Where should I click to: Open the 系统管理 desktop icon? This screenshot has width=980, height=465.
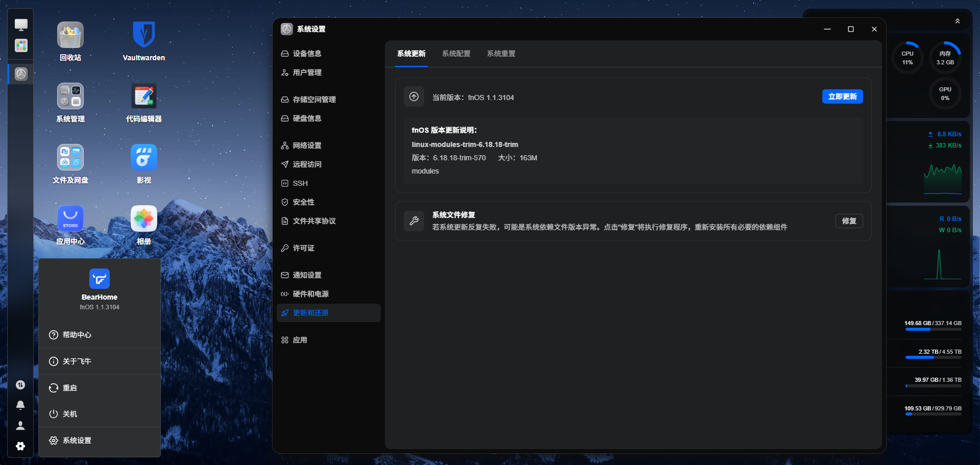(70, 96)
